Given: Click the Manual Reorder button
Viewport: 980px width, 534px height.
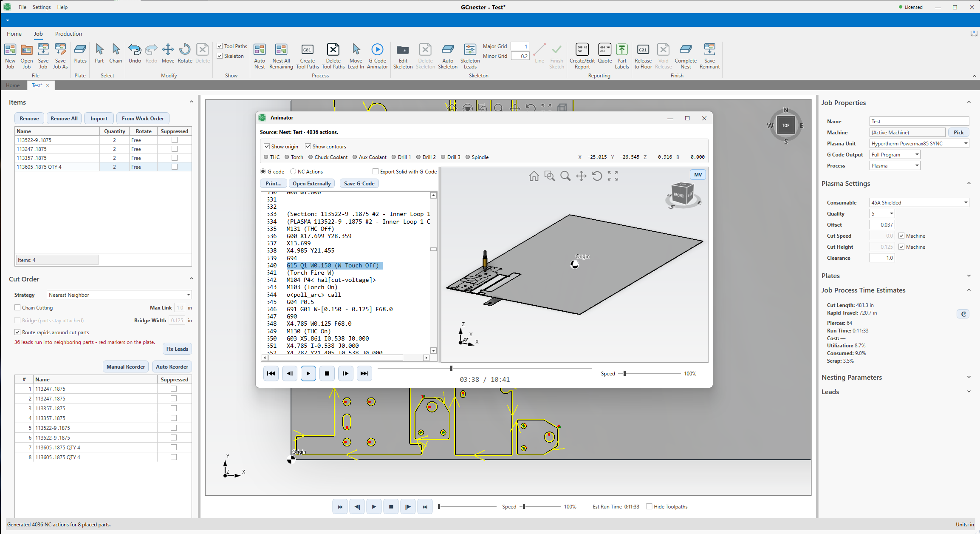Looking at the screenshot, I should 126,366.
